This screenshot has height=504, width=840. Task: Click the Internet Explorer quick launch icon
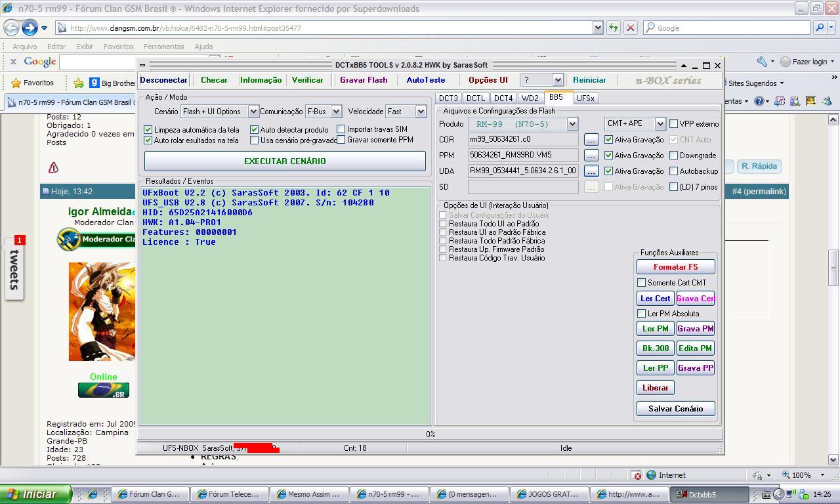point(92,494)
